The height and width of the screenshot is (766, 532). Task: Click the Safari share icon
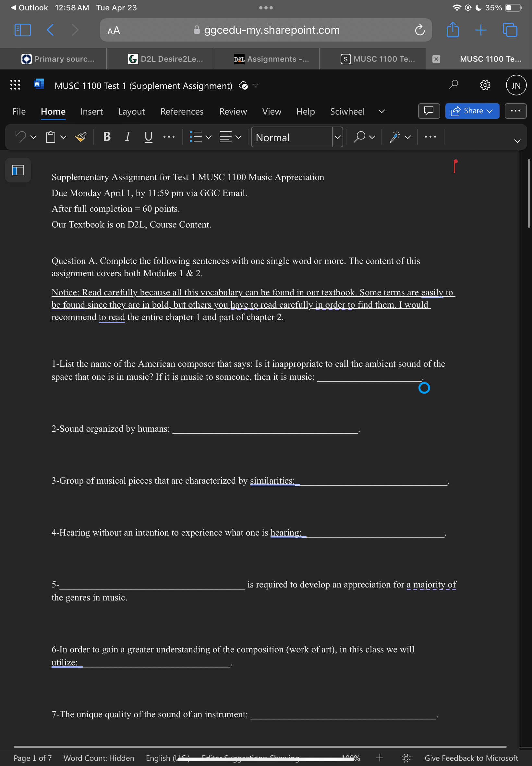pyautogui.click(x=452, y=30)
